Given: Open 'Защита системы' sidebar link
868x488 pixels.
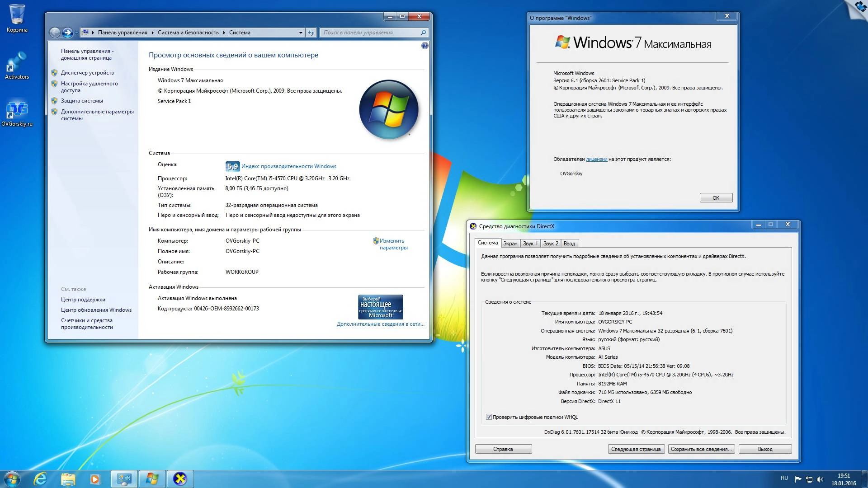Looking at the screenshot, I should tap(82, 101).
